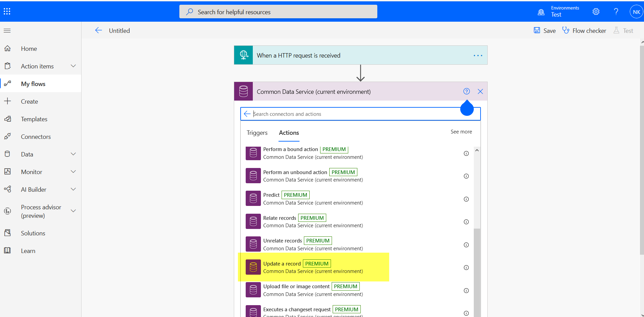
Task: Click the HTTP request trigger icon
Action: point(244,55)
